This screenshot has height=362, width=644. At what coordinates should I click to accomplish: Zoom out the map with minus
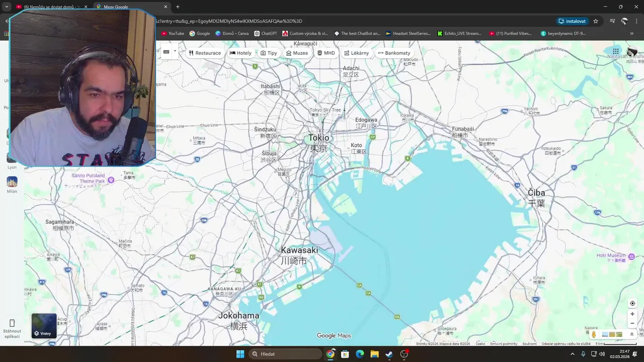(x=632, y=323)
